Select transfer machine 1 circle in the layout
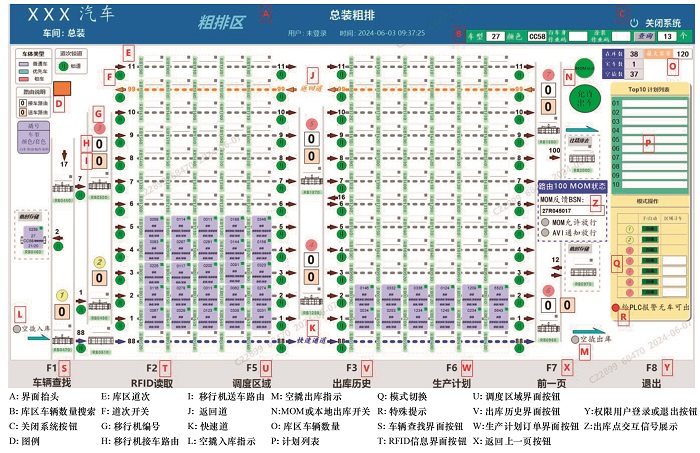Image resolution: width=700 pixels, height=453 pixels. tap(62, 295)
